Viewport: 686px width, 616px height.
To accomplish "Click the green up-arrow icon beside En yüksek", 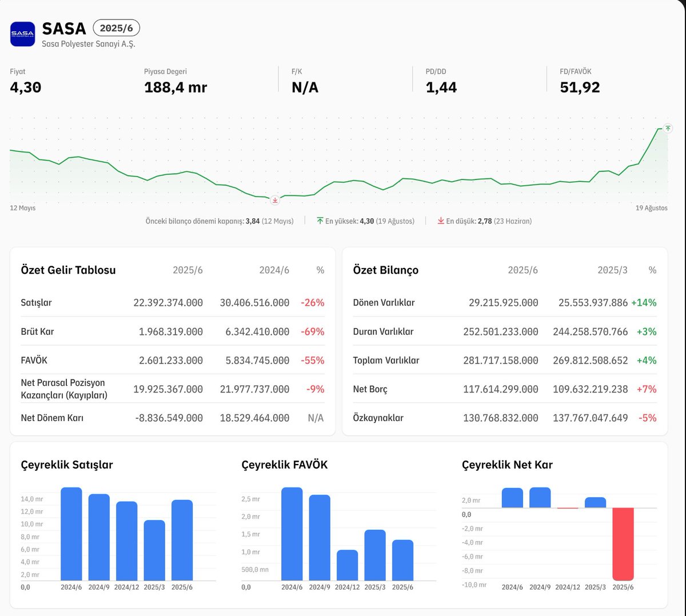I will tap(320, 221).
